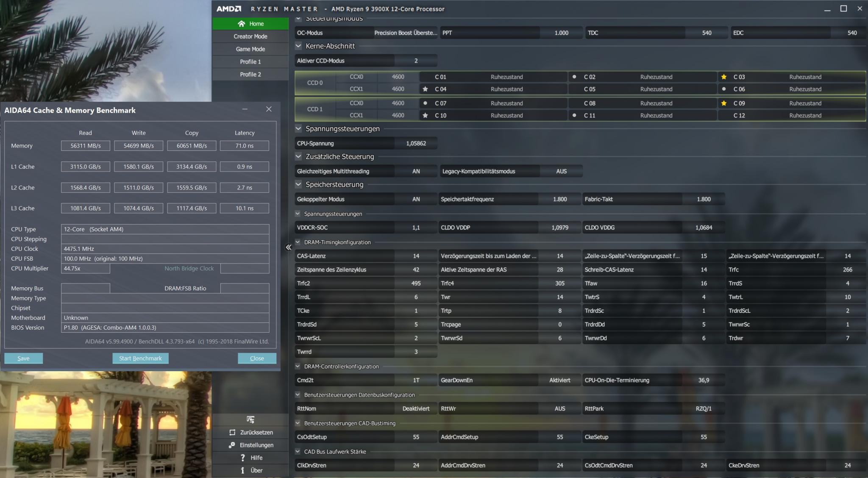Collapse the DRAM-Timingkonfiguration section

click(298, 242)
